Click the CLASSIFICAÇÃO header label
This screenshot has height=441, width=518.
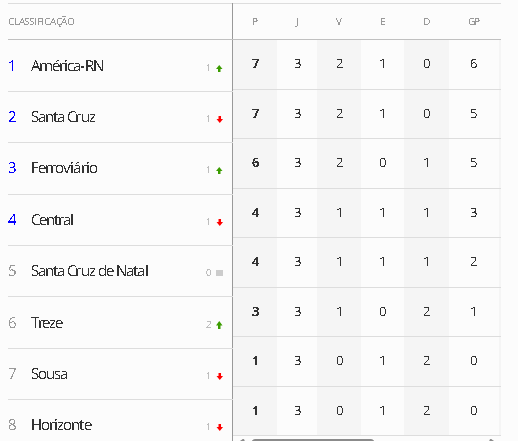41,22
